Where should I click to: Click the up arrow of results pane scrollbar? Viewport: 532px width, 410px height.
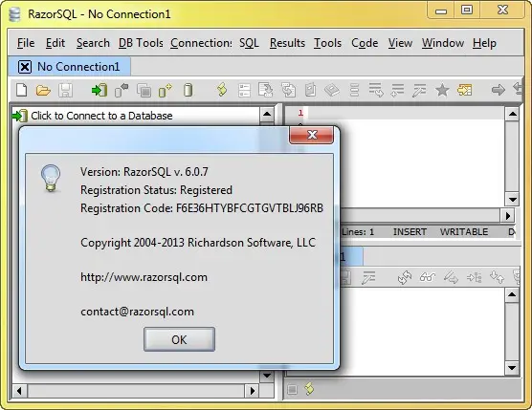[512, 295]
